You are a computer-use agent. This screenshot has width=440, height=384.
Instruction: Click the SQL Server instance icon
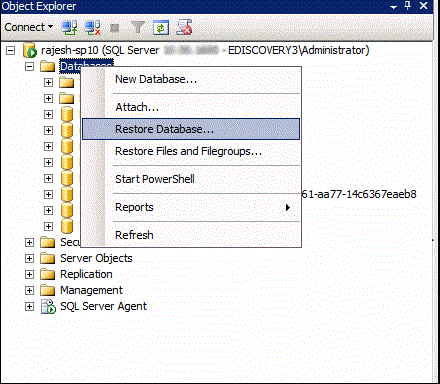point(30,50)
